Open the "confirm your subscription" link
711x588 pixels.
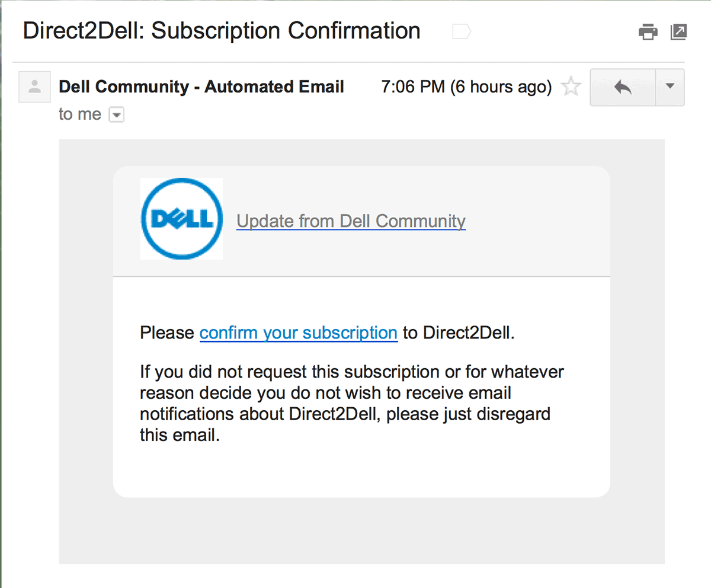click(298, 333)
